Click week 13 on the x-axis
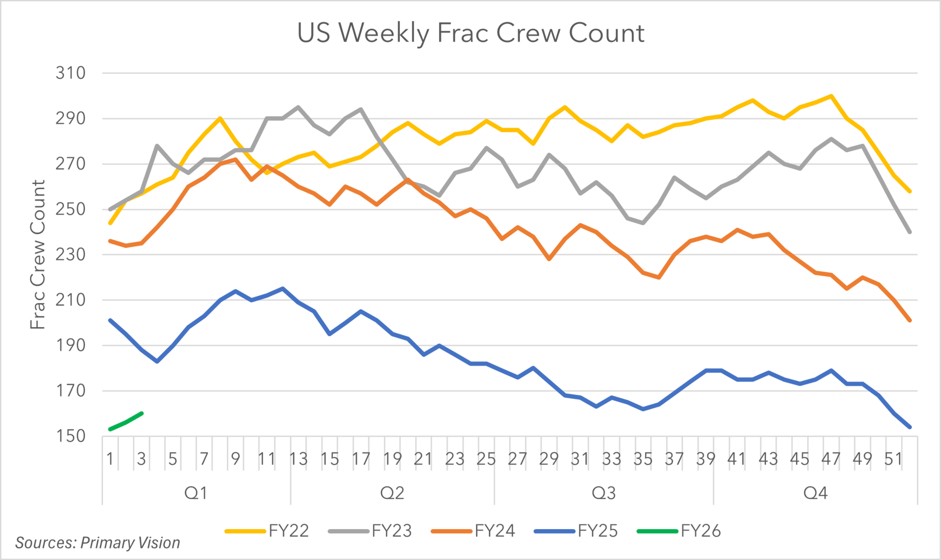This screenshot has height=560, width=941. pos(298,459)
